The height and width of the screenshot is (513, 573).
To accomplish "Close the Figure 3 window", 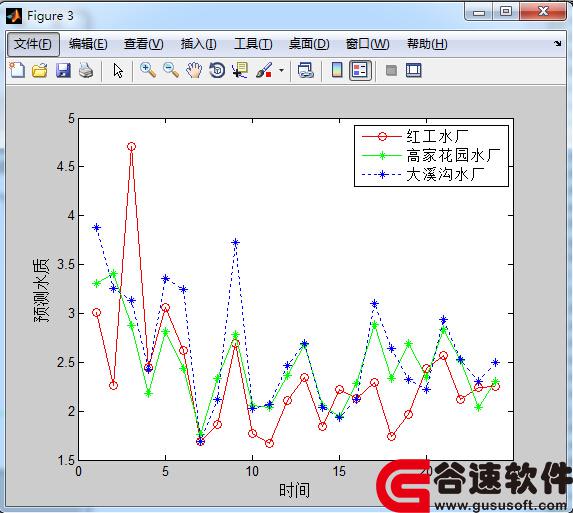I will (543, 12).
